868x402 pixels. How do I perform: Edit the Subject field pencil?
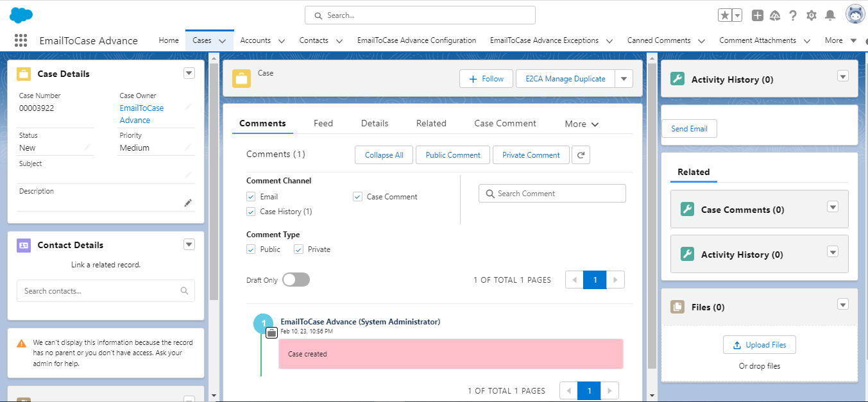[x=188, y=175]
